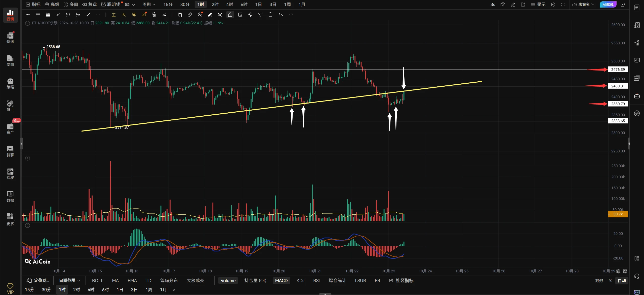Open chart settings hexagon icon

(553, 5)
